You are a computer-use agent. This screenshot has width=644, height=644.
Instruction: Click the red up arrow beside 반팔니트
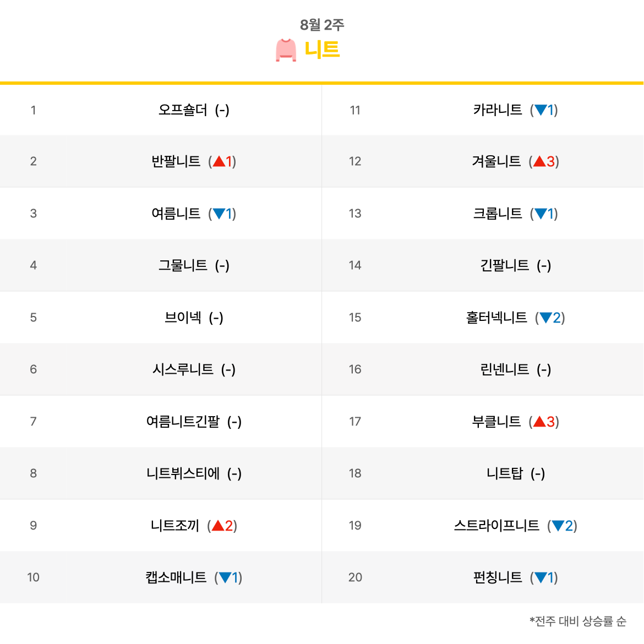219,161
